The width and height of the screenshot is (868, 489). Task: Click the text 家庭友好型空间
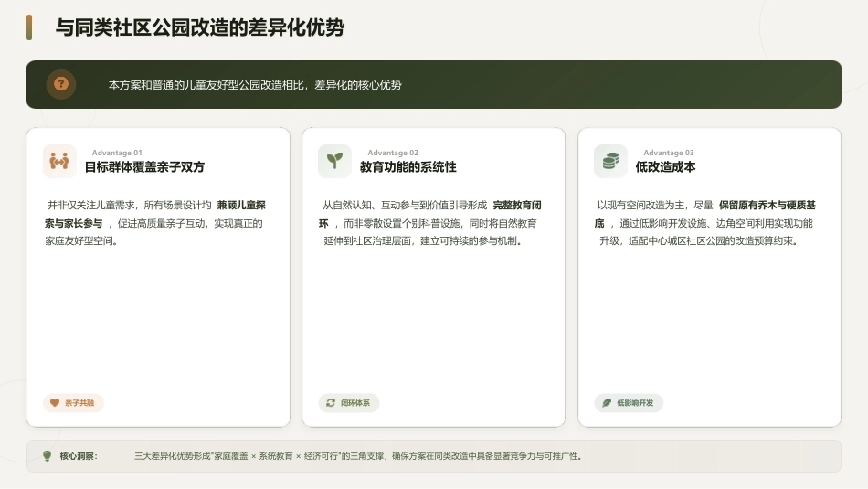tap(79, 241)
